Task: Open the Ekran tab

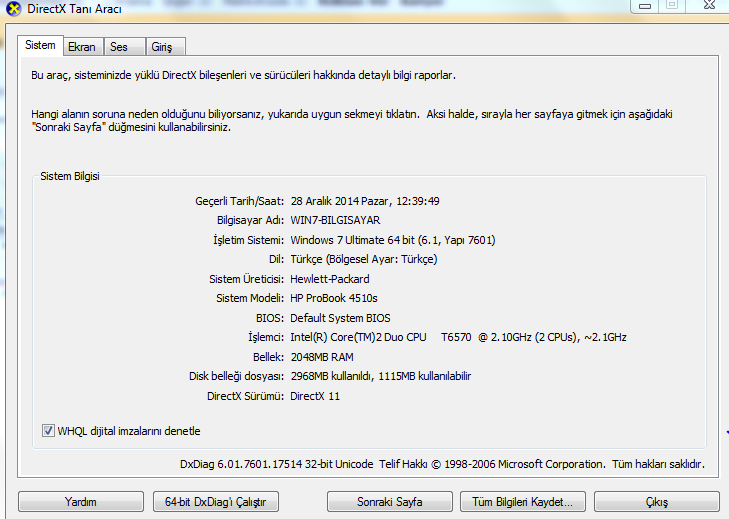Action: (83, 47)
